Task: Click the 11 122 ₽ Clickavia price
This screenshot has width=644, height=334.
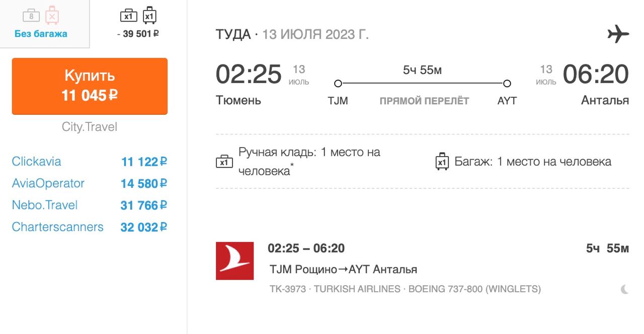Action: tap(143, 162)
